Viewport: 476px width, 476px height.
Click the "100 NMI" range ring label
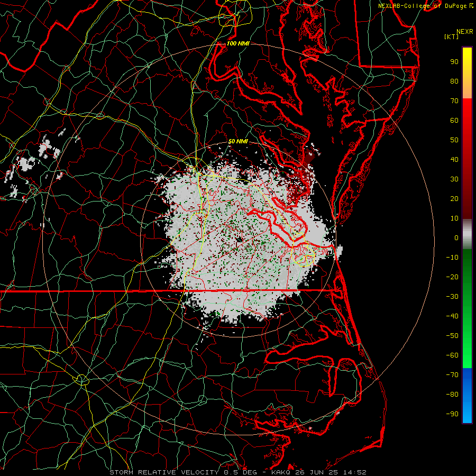(238, 43)
